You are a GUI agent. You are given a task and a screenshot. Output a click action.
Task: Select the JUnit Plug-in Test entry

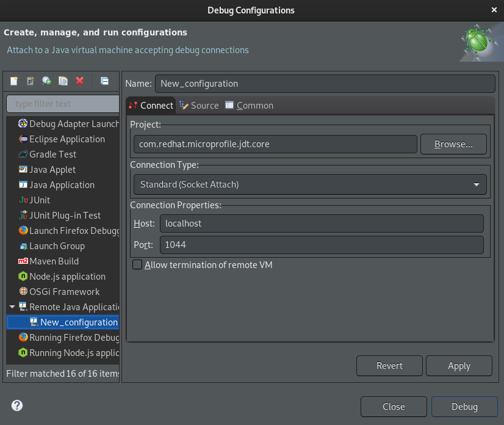[x=65, y=216]
